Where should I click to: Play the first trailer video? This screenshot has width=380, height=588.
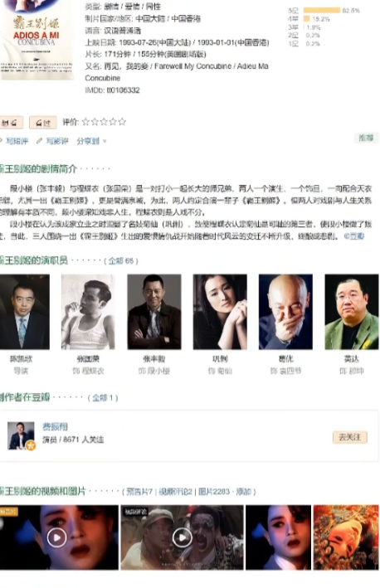pyautogui.click(x=56, y=537)
